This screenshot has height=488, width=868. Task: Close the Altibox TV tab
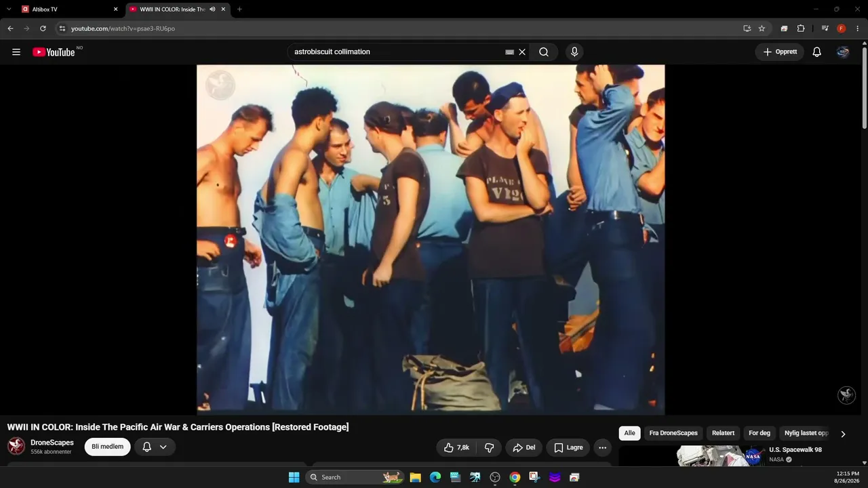(x=115, y=9)
